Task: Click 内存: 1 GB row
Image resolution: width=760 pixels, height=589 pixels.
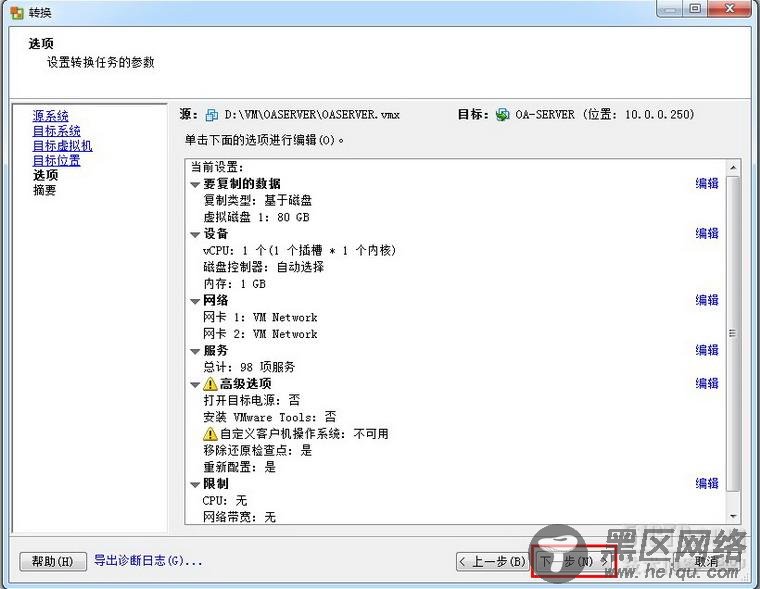Action: coord(235,284)
